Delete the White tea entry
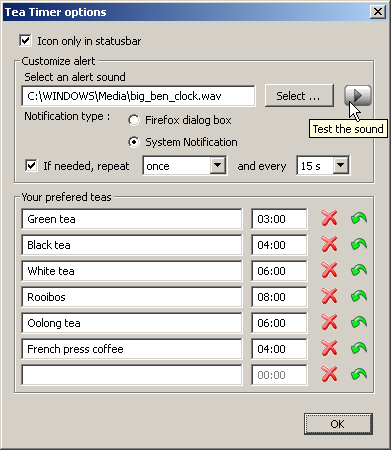Image resolution: width=391 pixels, height=450 pixels. [329, 271]
